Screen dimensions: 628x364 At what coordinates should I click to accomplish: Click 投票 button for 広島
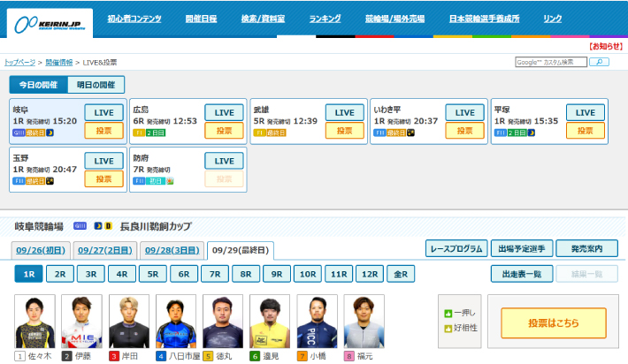pyautogui.click(x=225, y=131)
